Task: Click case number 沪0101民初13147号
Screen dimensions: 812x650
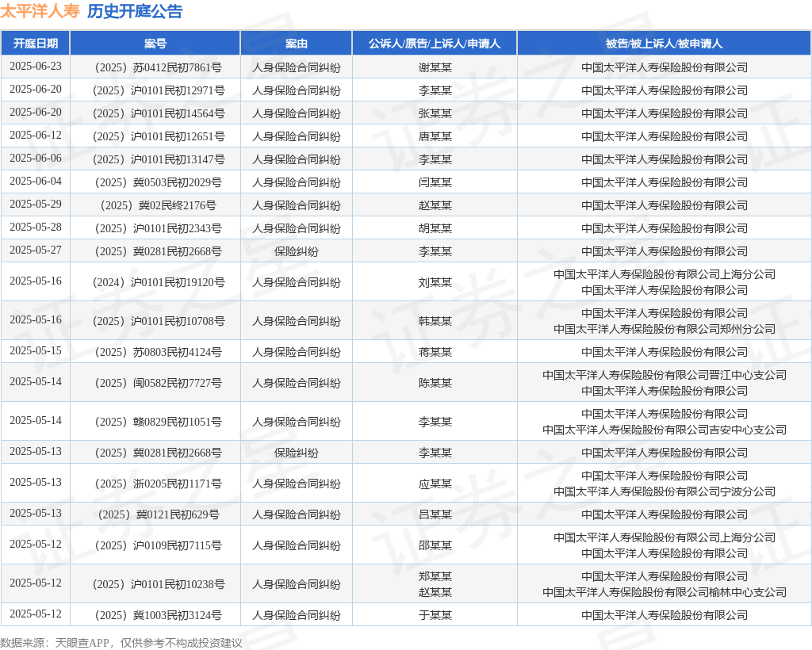Action: [158, 159]
